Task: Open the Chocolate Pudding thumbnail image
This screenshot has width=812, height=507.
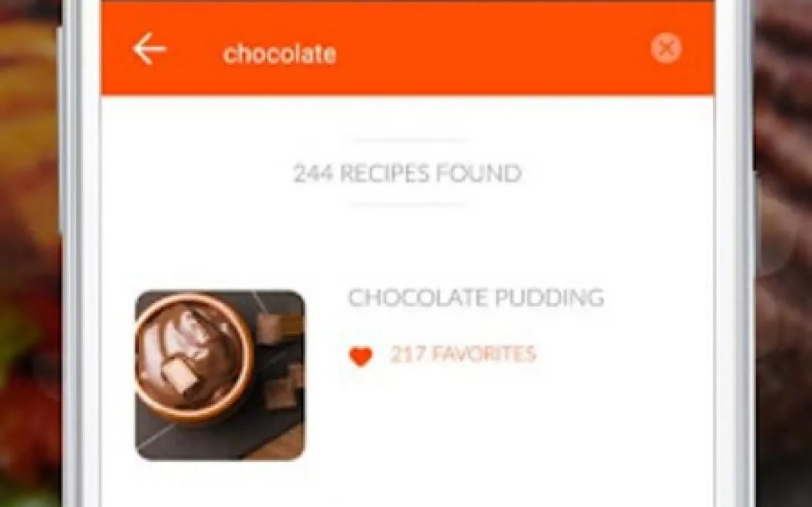Action: 220,375
